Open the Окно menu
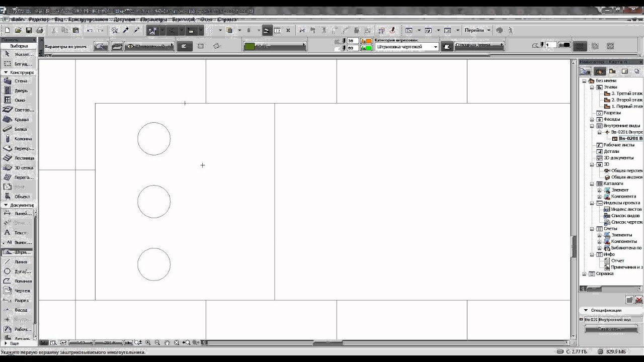Image resolution: width=644 pixels, height=362 pixels. click(206, 19)
